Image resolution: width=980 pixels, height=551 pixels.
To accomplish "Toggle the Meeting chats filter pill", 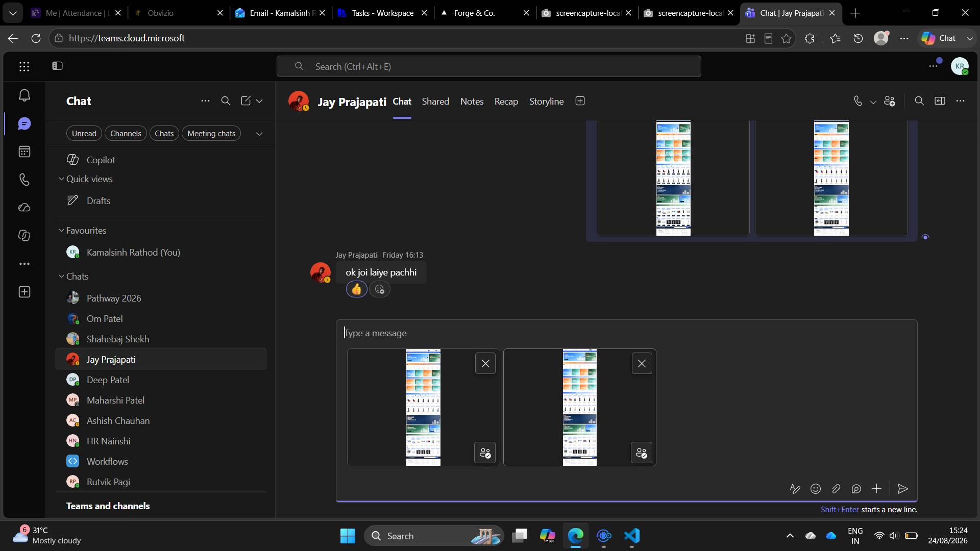I will coord(211,133).
